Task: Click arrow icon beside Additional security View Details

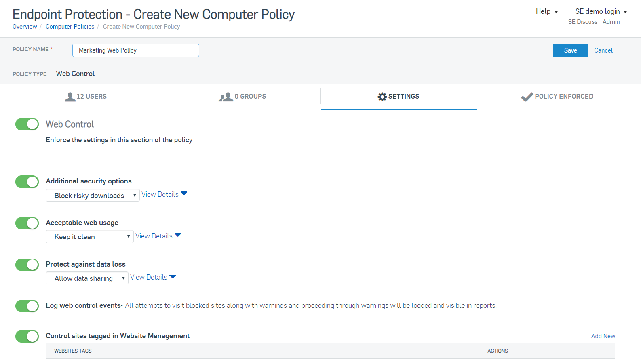Action: [184, 194]
